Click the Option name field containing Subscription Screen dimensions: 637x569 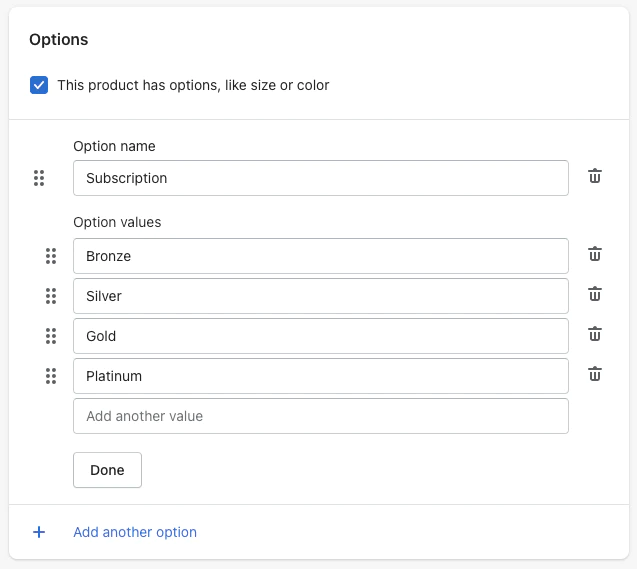[x=320, y=178]
